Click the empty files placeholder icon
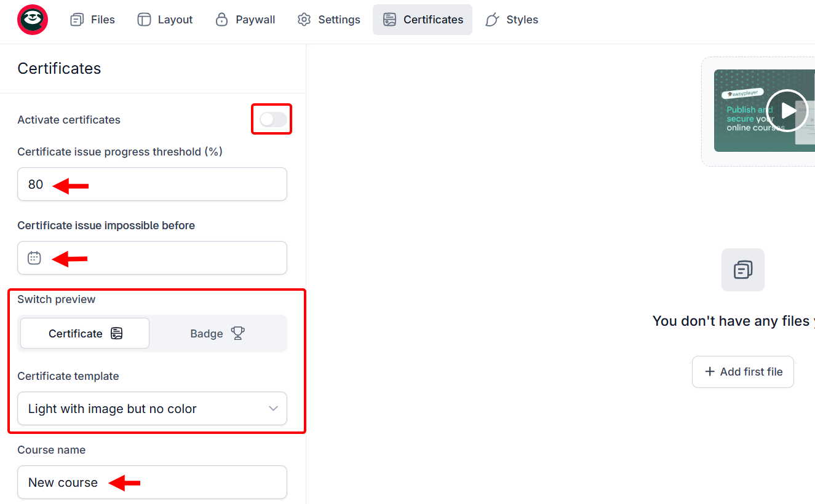The width and height of the screenshot is (815, 504). tap(742, 269)
